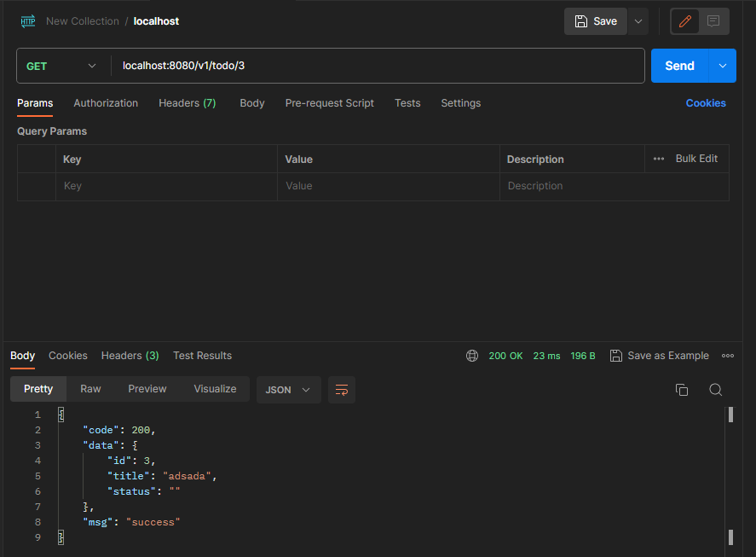Click 196 B response size
The width and height of the screenshot is (756, 557).
pyautogui.click(x=582, y=356)
